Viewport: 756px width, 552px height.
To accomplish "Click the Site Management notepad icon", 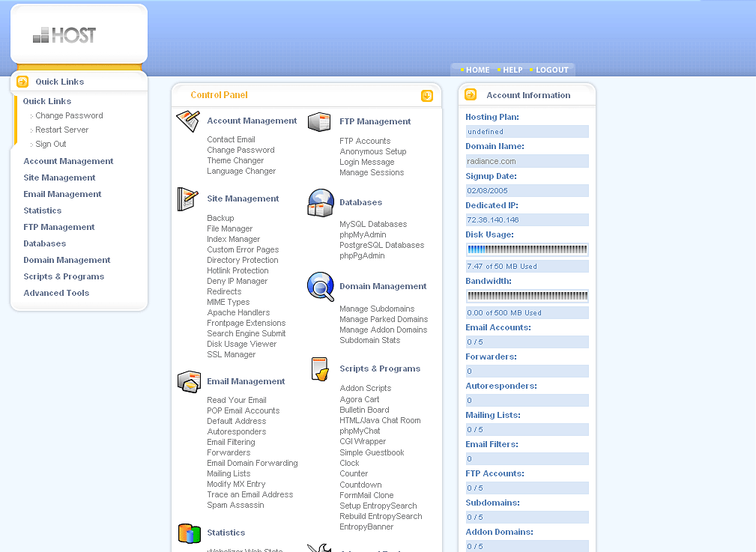I will click(x=188, y=199).
